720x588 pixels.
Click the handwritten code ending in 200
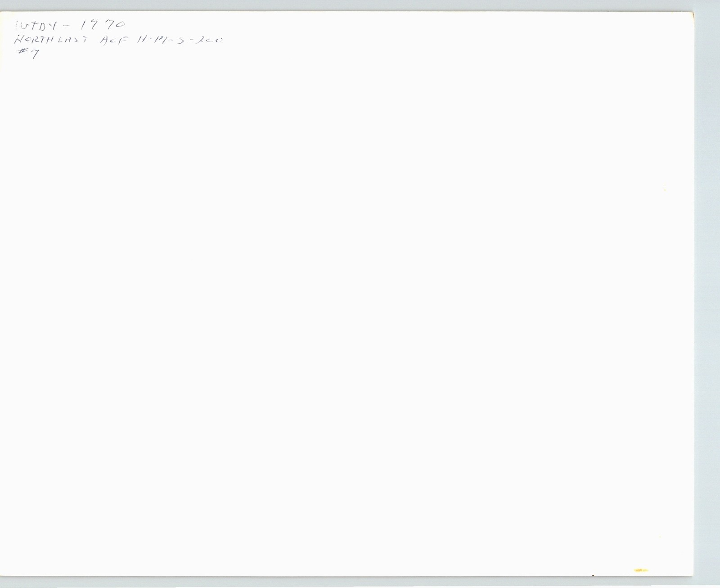click(179, 40)
